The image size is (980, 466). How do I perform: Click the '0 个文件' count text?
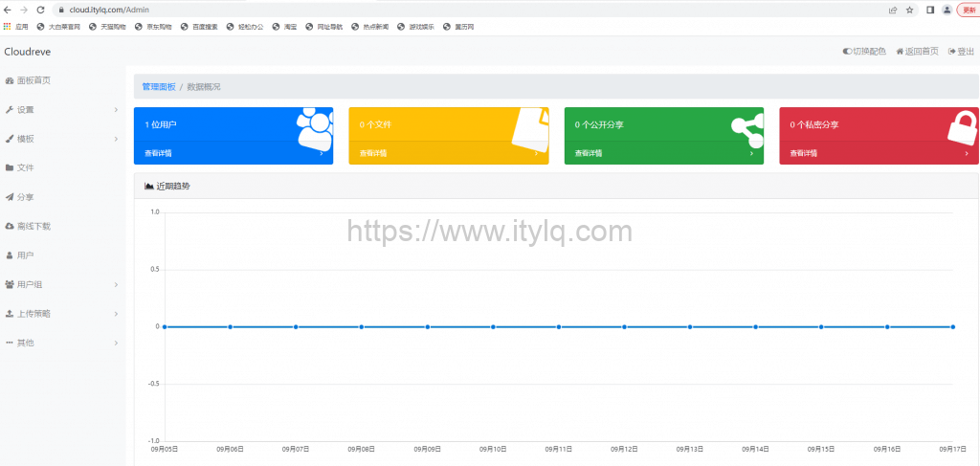[x=375, y=125]
